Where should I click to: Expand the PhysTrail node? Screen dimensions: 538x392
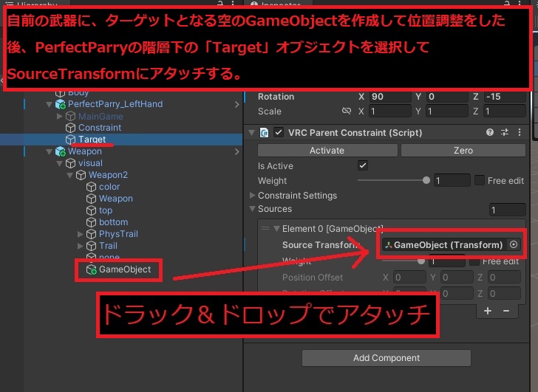pos(80,234)
